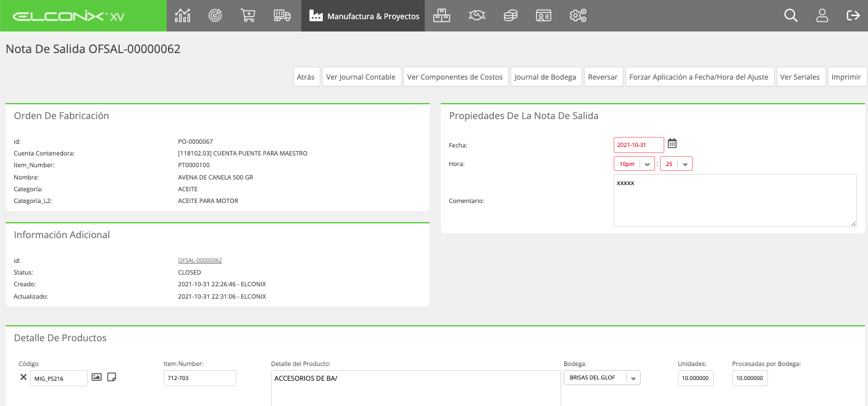Click the Procesadas por Bodega field

[750, 378]
